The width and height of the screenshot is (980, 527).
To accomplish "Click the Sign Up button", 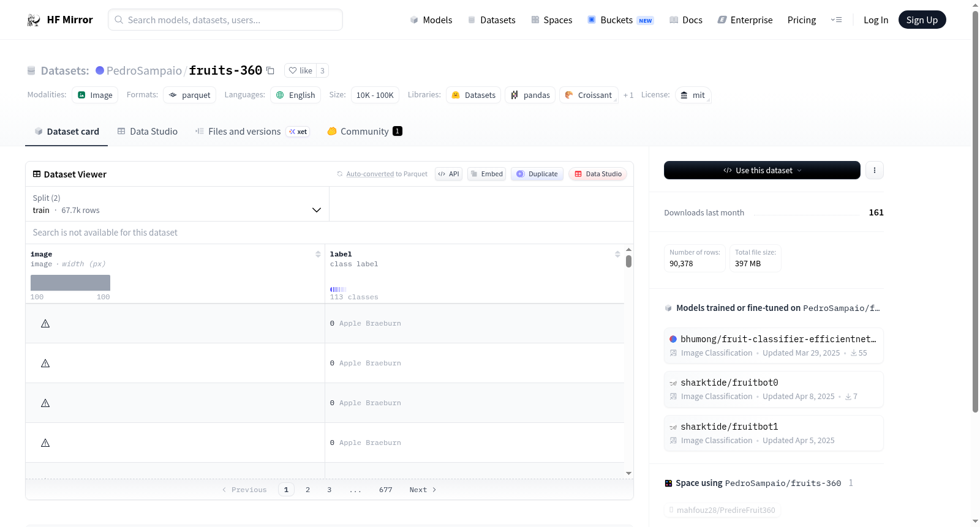I will tap(922, 20).
